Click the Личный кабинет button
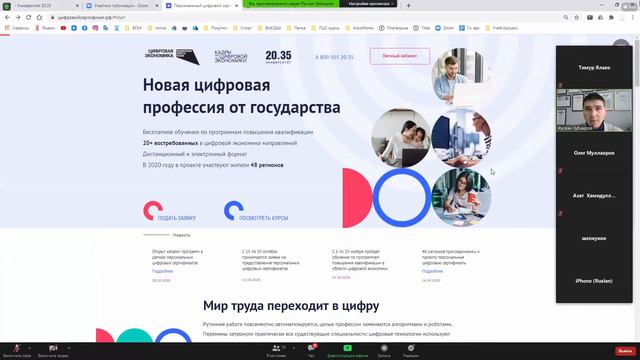 pyautogui.click(x=400, y=56)
